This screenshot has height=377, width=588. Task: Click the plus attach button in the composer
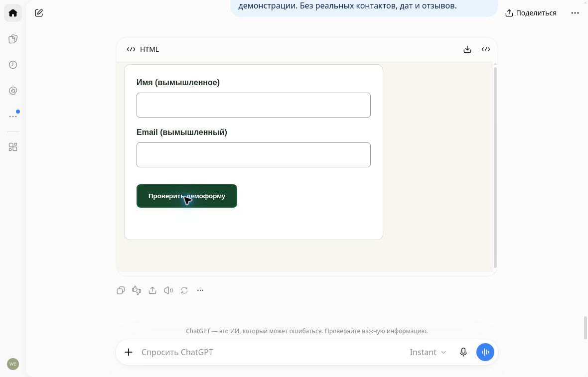click(129, 352)
